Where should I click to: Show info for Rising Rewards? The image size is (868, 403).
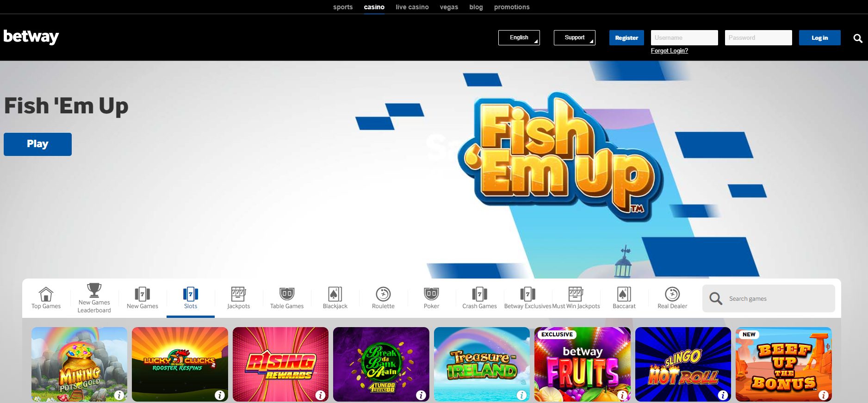coord(320,395)
